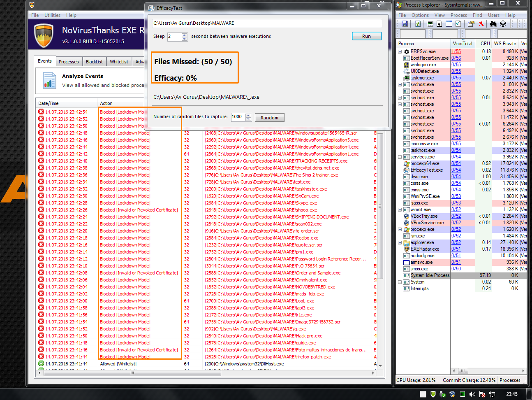The height and width of the screenshot is (400, 532).
Task: Click the DLL/handle view icon in Process Explorer
Action: [x=458, y=24]
